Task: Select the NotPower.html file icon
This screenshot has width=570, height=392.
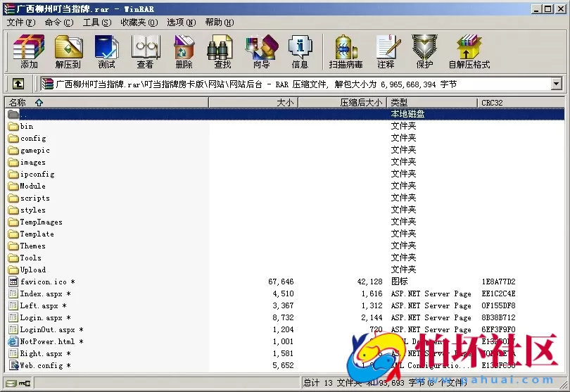Action: (x=13, y=341)
